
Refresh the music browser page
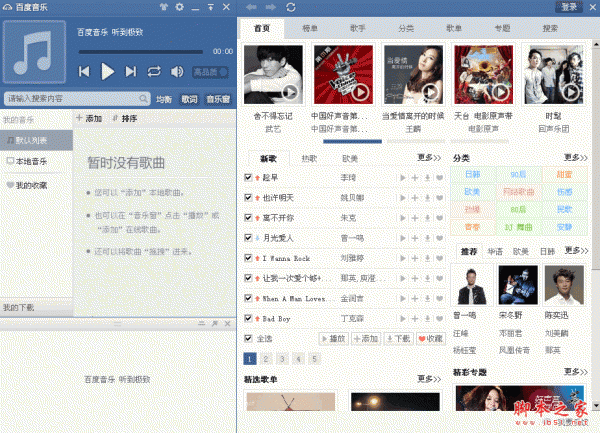pos(291,7)
